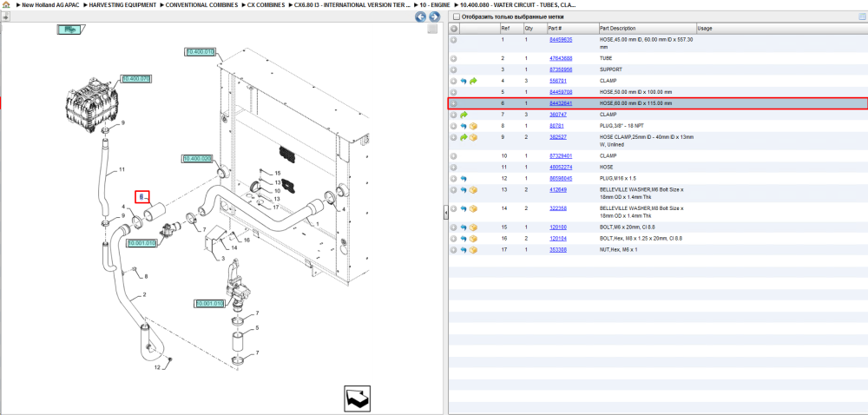Sort table by Qty column header

[x=528, y=29]
